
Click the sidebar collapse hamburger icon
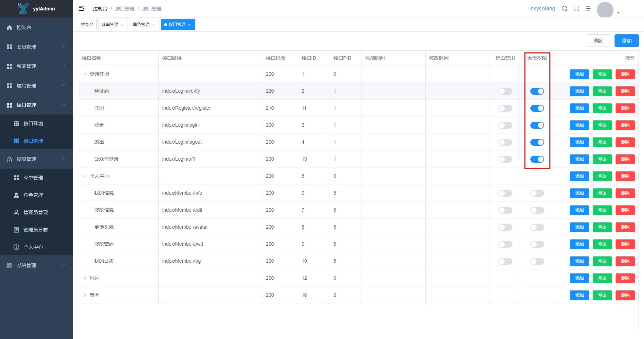[x=81, y=8]
